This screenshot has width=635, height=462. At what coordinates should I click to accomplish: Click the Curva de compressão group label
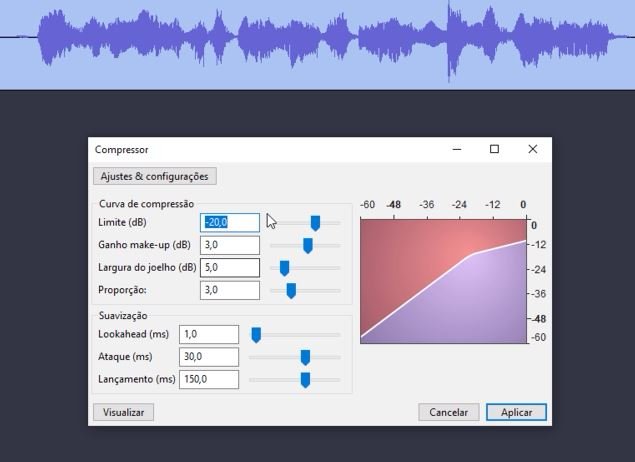tap(147, 204)
